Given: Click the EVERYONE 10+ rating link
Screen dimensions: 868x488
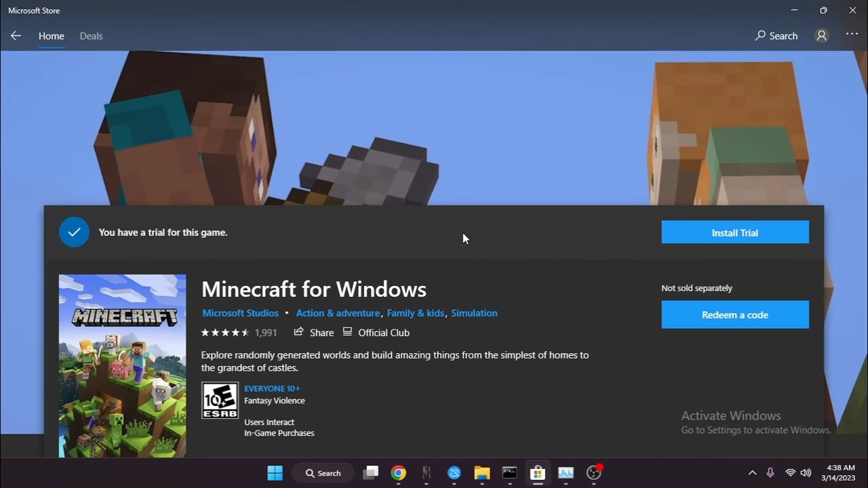Looking at the screenshot, I should coord(272,388).
